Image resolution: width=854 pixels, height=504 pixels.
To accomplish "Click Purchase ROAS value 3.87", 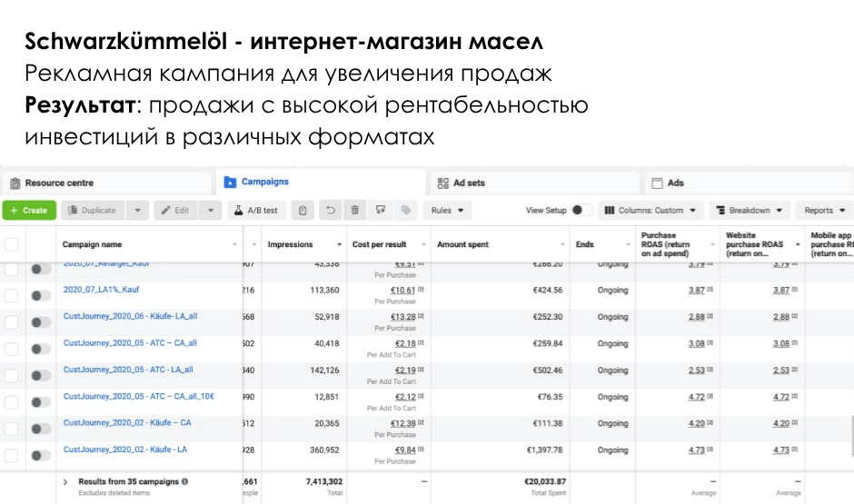I will (x=696, y=290).
